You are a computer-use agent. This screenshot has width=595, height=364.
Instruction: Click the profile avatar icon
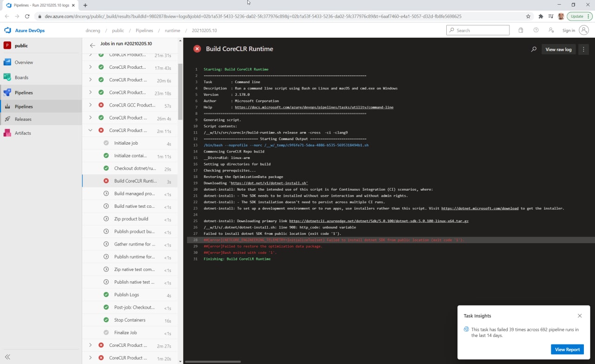(x=584, y=30)
